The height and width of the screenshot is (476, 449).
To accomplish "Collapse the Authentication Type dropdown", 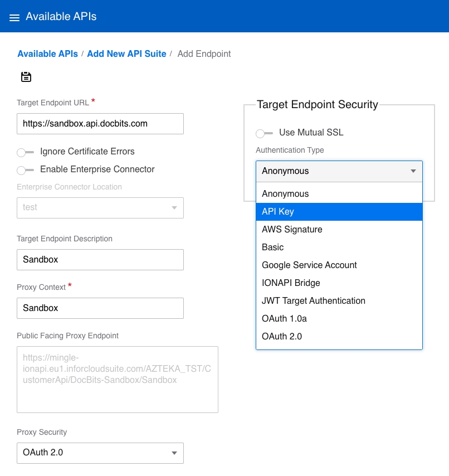I will (x=339, y=171).
